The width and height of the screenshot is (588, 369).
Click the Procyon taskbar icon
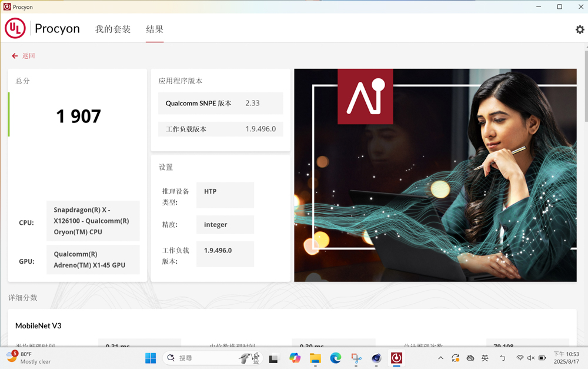(x=396, y=358)
